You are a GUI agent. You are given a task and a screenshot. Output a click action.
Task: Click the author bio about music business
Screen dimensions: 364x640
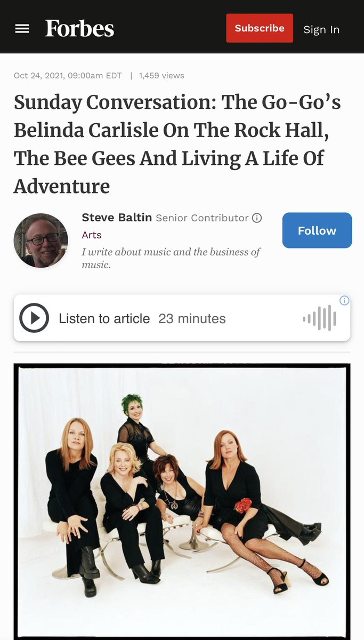(171, 258)
